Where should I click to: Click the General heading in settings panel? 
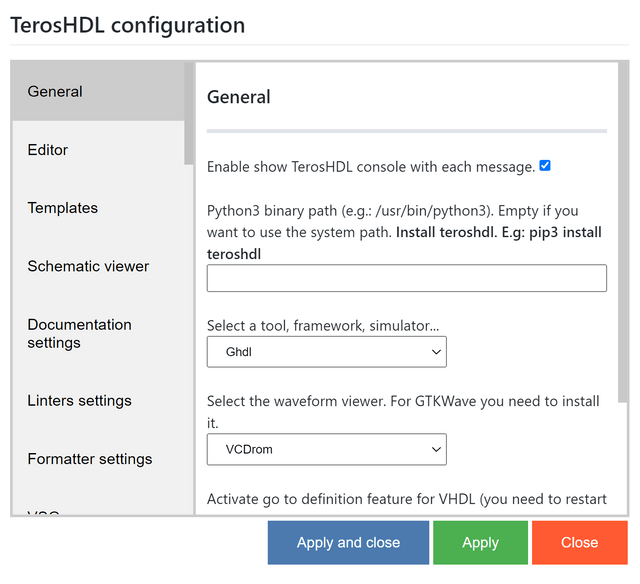point(239,97)
